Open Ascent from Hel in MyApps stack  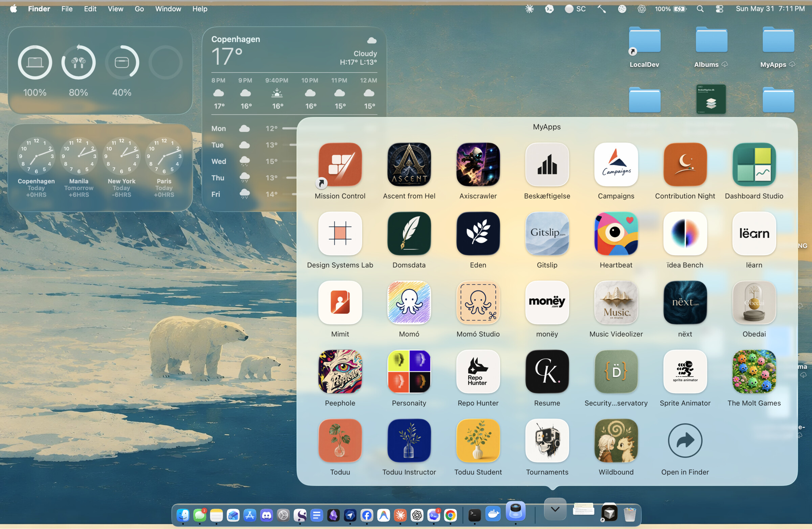409,164
